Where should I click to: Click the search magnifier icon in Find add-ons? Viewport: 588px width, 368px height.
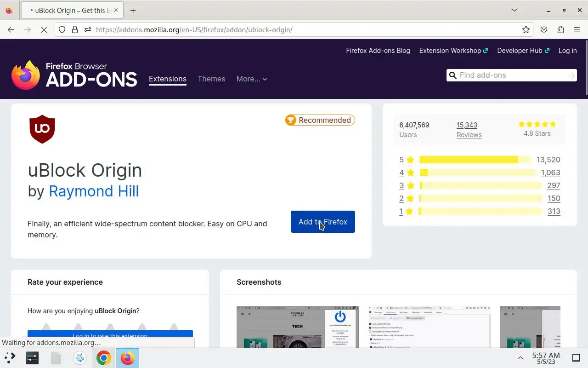[x=452, y=75]
